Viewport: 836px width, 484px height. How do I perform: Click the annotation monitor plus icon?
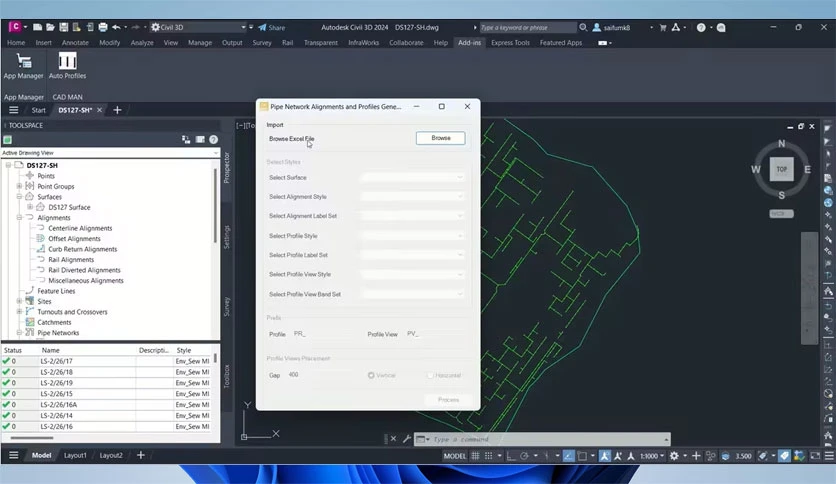coord(696,456)
